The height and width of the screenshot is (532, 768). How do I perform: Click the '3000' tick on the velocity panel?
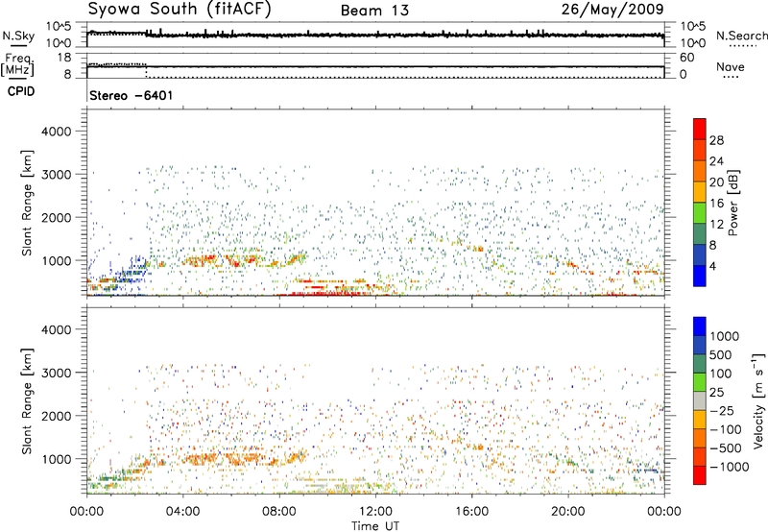tap(56, 373)
